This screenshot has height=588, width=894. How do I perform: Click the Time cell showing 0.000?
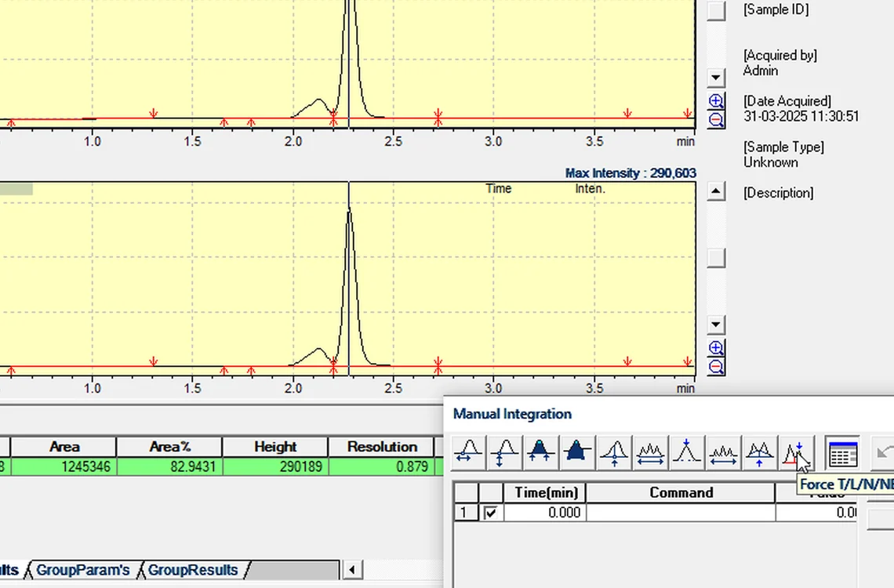pos(545,513)
